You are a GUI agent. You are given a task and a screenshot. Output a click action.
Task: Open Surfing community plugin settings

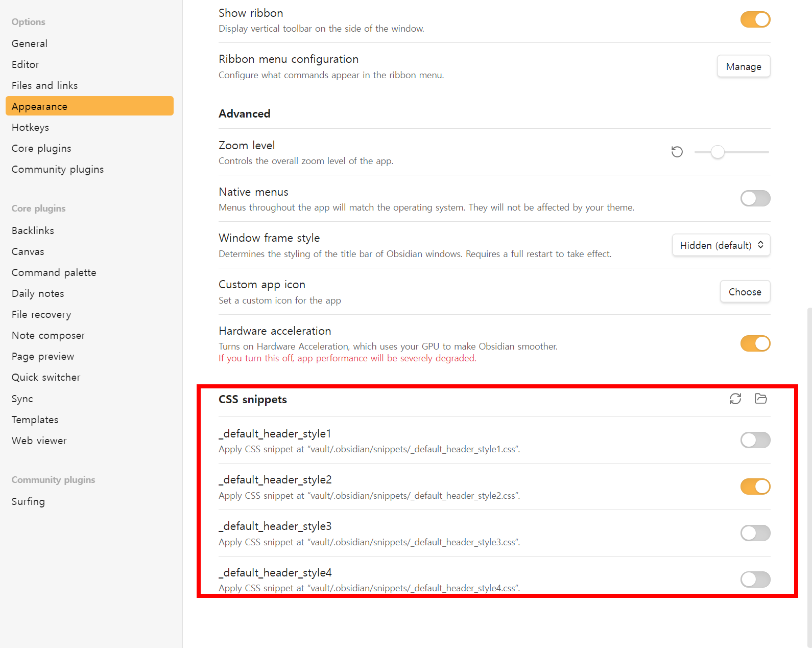(89, 501)
